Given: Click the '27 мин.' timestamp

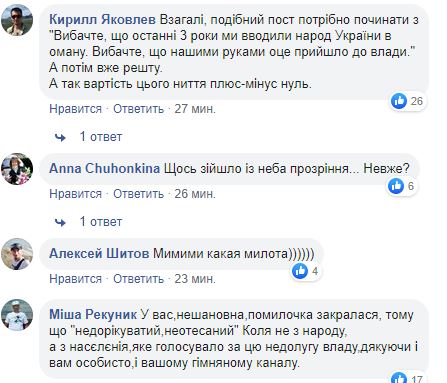Looking at the screenshot, I should click(195, 109).
